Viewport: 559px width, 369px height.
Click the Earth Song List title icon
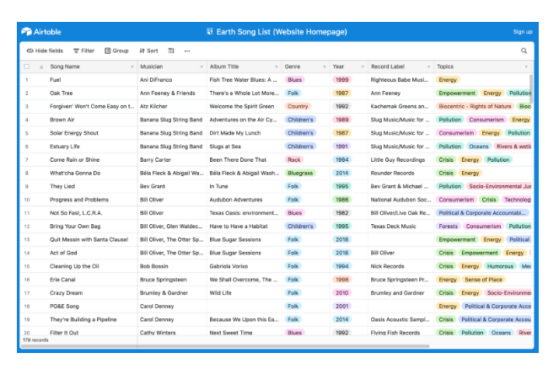210,32
